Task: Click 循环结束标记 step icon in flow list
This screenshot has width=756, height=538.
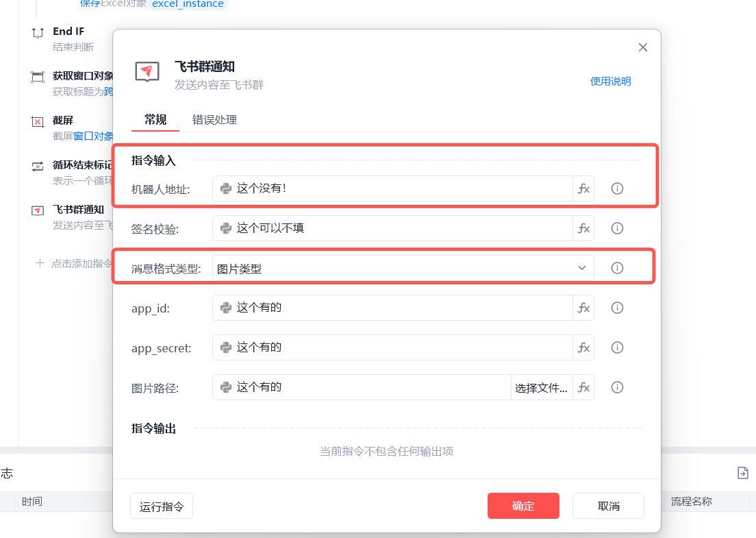Action: click(x=38, y=167)
